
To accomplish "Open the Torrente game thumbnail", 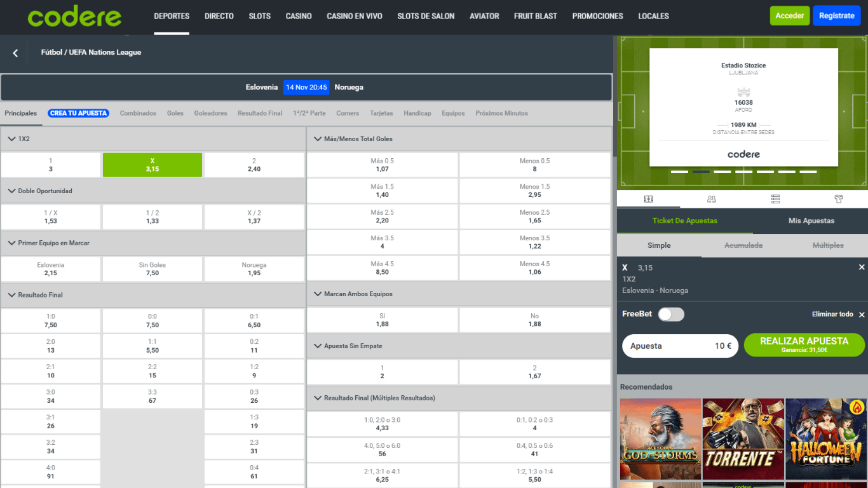I will coord(743,439).
